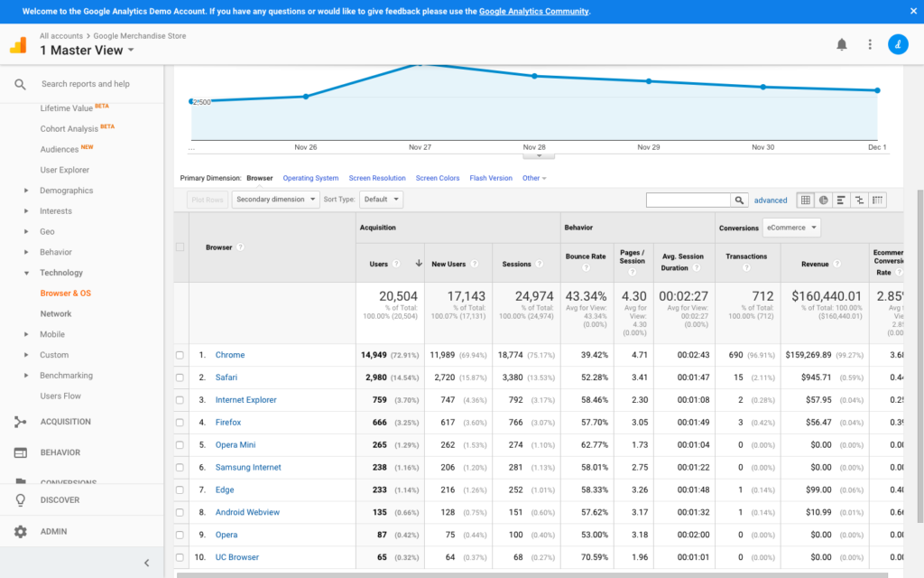Viewport: 924px width, 578px height.
Task: Check the Chrome row checkbox
Action: [x=180, y=356]
